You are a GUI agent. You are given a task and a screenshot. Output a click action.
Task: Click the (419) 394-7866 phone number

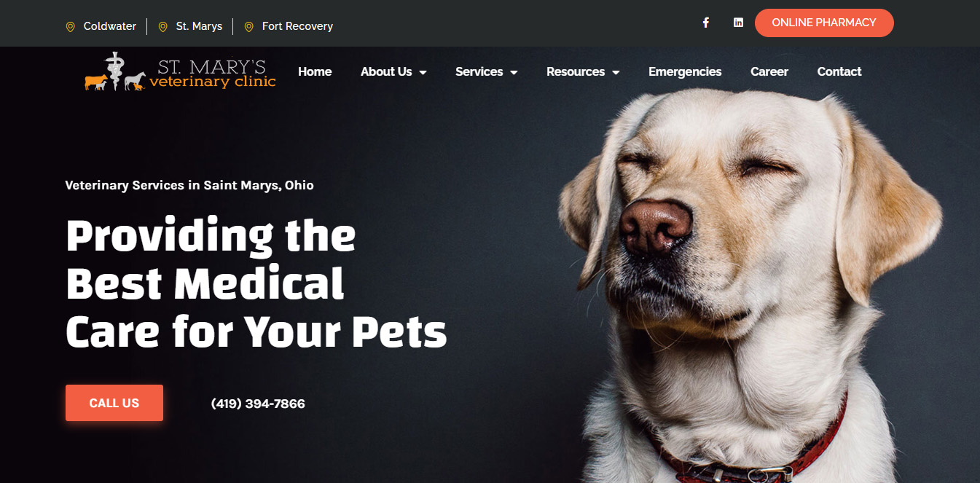(258, 404)
